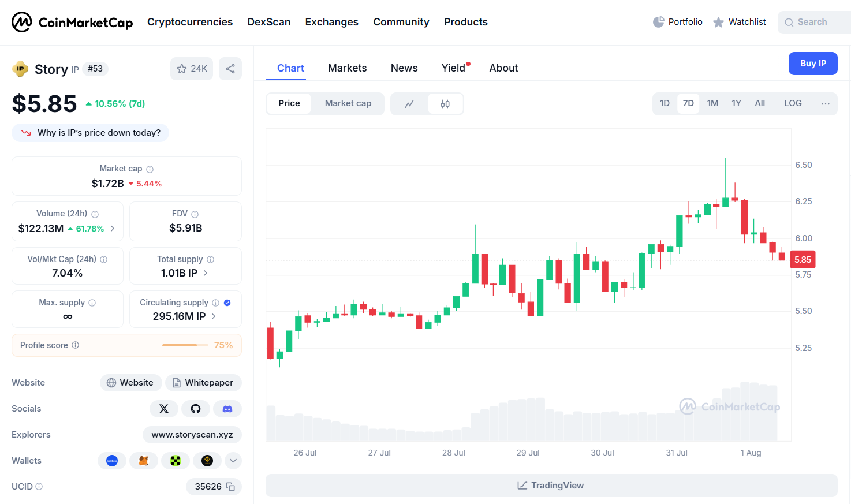The width and height of the screenshot is (851, 504).
Task: Toggle the LOG scale on chart
Action: [793, 103]
